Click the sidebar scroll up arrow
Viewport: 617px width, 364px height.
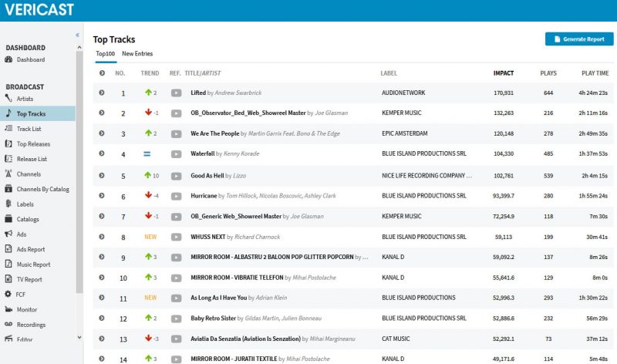tap(79, 47)
